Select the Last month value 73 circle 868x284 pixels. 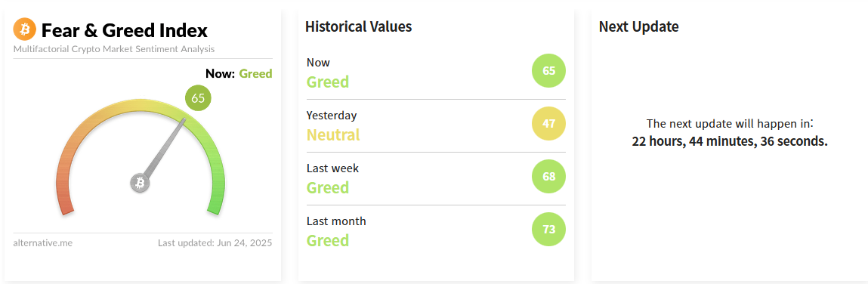click(548, 229)
